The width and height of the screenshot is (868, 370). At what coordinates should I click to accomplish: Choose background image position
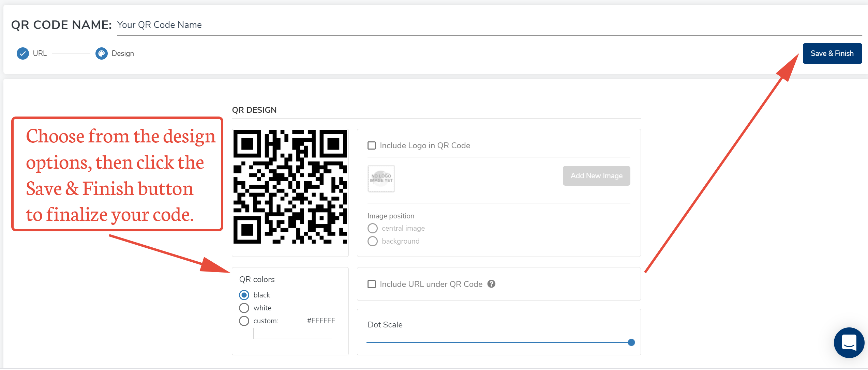click(372, 241)
